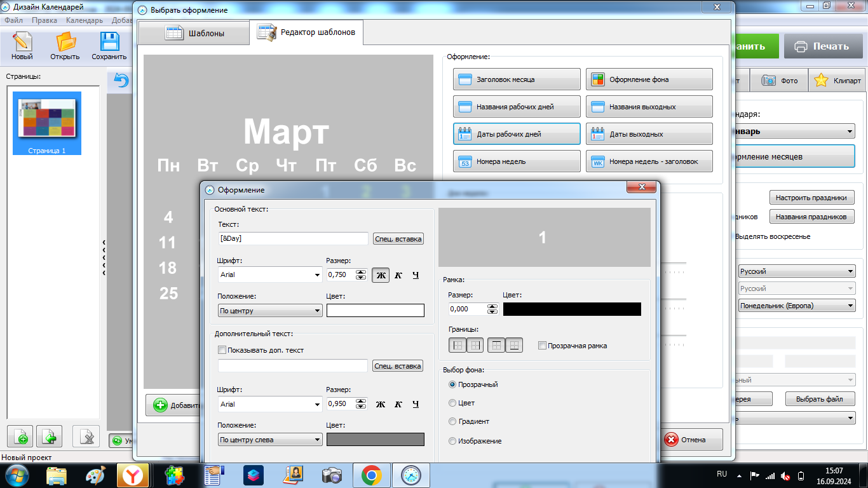Check the 'Прозрачная рамка' checkbox
Image resolution: width=868 pixels, height=488 pixels.
542,346
